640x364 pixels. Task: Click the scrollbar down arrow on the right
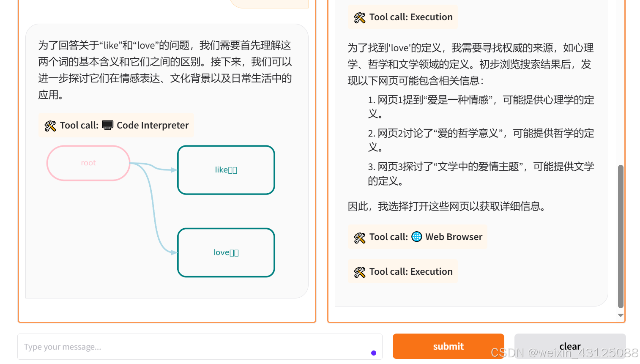pyautogui.click(x=621, y=315)
